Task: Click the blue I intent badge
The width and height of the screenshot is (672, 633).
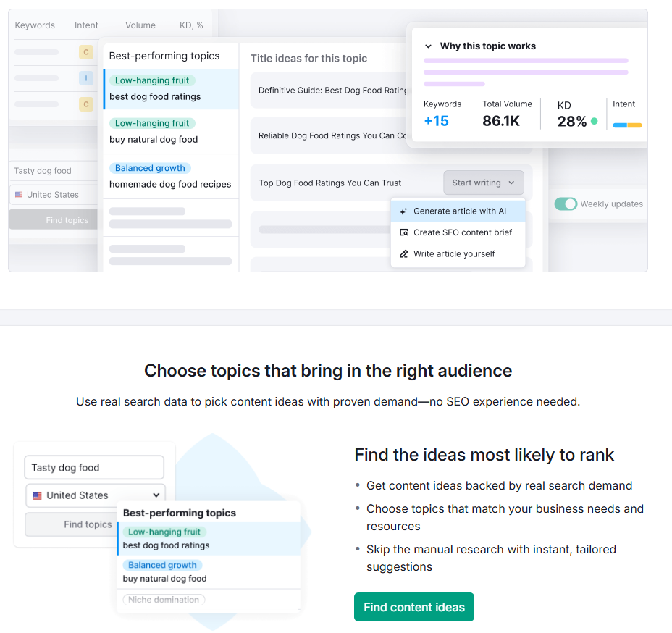Action: [86, 78]
